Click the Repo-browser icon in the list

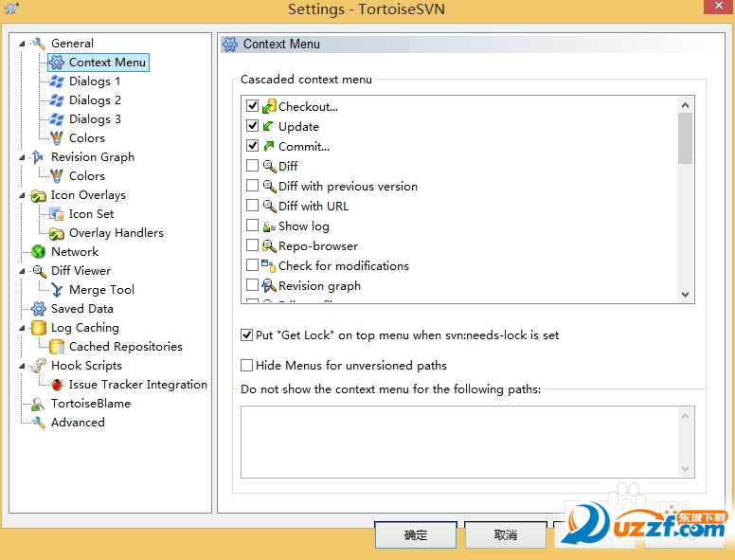click(269, 245)
